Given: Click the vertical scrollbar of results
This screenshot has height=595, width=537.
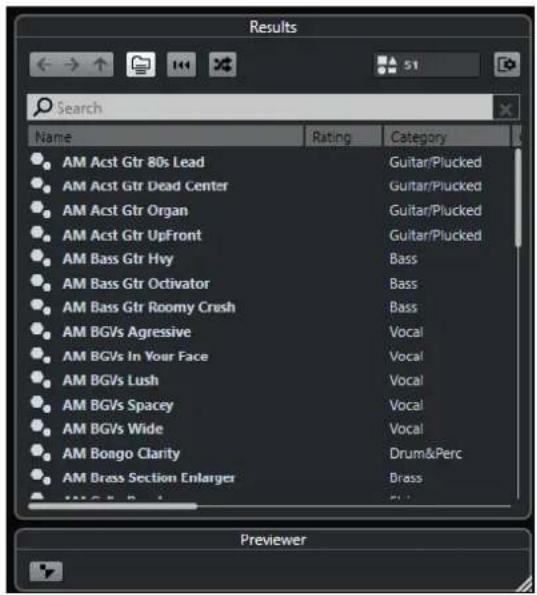Looking at the screenshot, I should (x=518, y=198).
